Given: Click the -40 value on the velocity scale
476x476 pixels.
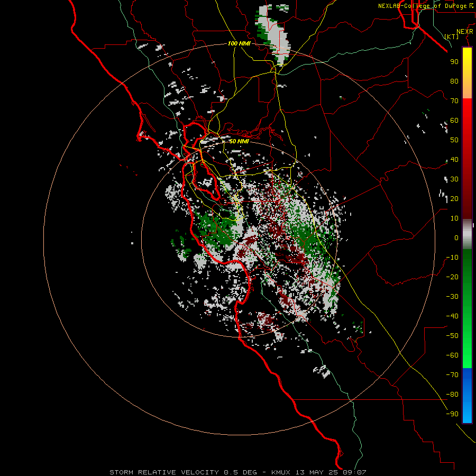Looking at the screenshot, I should (x=452, y=316).
